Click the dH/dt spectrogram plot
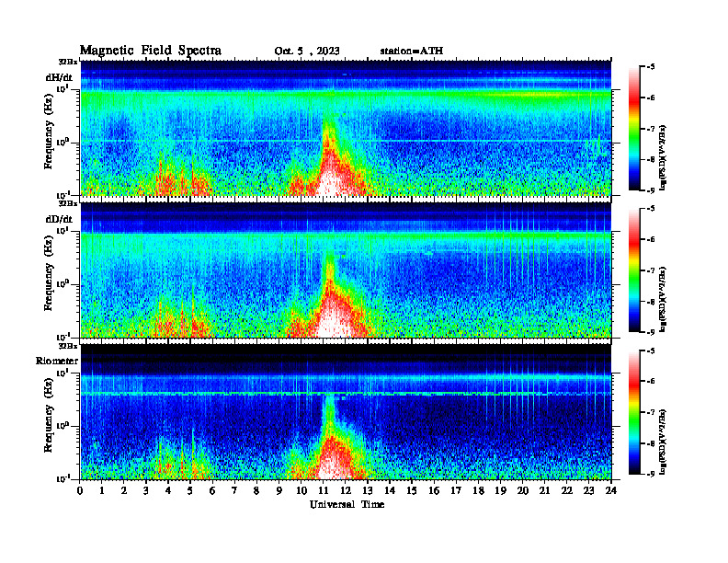The image size is (728, 563). [x=346, y=128]
